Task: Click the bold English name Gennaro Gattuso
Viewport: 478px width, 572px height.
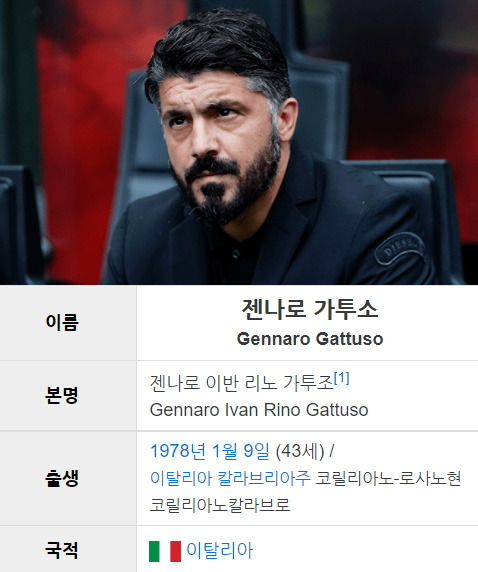Action: pos(310,339)
